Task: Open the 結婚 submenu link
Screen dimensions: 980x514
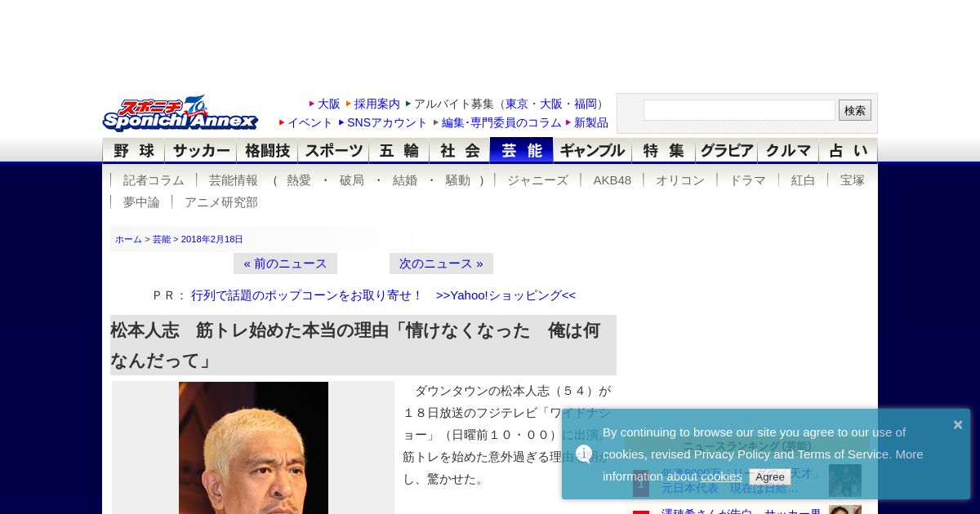Action: point(405,180)
